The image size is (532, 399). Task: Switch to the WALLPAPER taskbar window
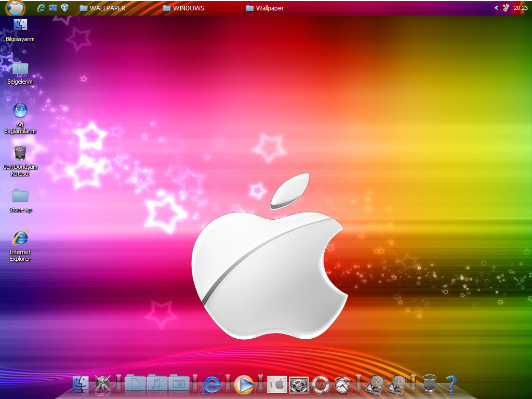coord(102,8)
